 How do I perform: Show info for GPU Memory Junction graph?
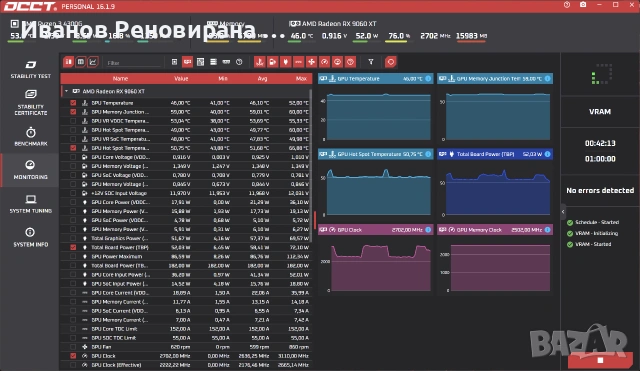click(x=547, y=78)
